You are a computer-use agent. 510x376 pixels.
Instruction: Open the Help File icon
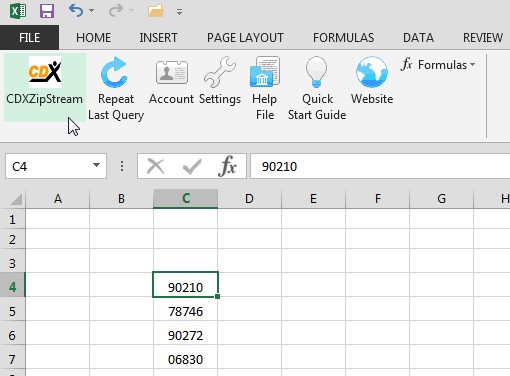click(x=265, y=72)
